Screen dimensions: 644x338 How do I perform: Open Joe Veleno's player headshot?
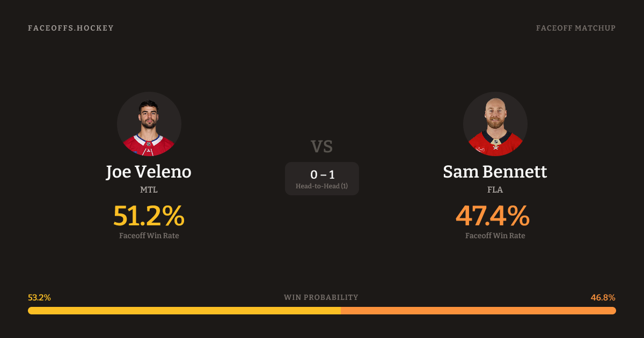149,124
